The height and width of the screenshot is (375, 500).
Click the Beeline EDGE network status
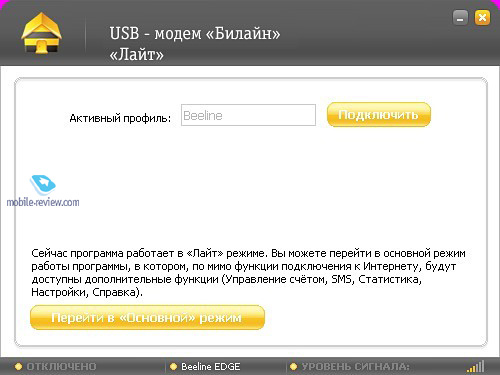coord(210,367)
